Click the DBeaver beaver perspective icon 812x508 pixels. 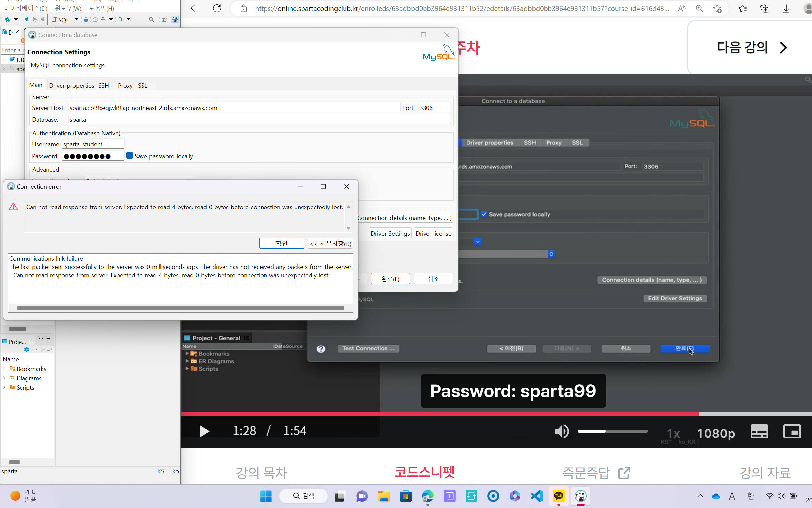(x=175, y=20)
